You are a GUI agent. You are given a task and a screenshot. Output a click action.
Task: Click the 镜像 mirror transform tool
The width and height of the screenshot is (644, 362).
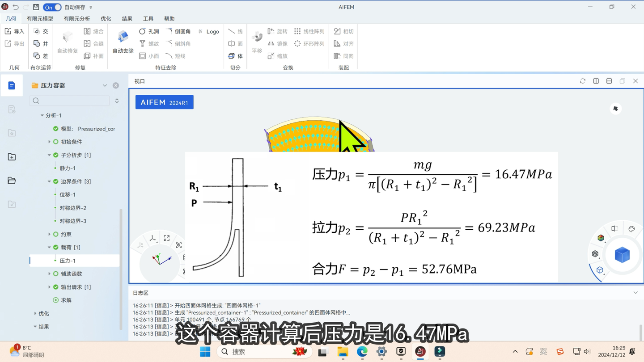coord(278,43)
